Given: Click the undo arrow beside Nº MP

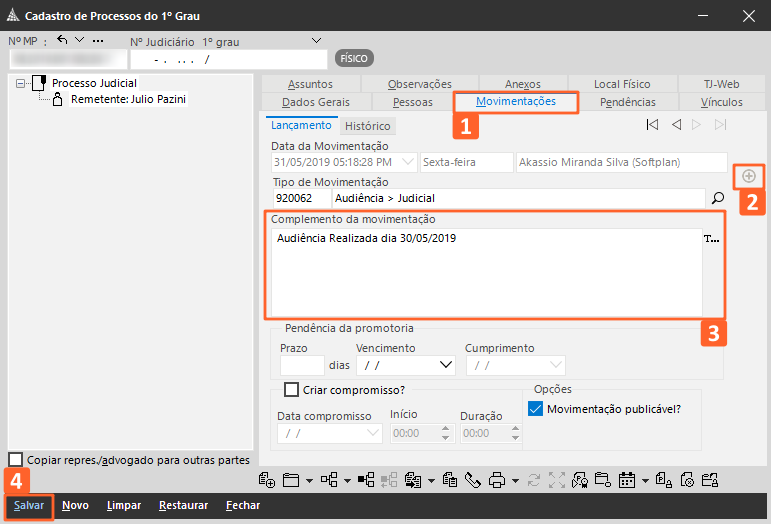Looking at the screenshot, I should pos(63,40).
